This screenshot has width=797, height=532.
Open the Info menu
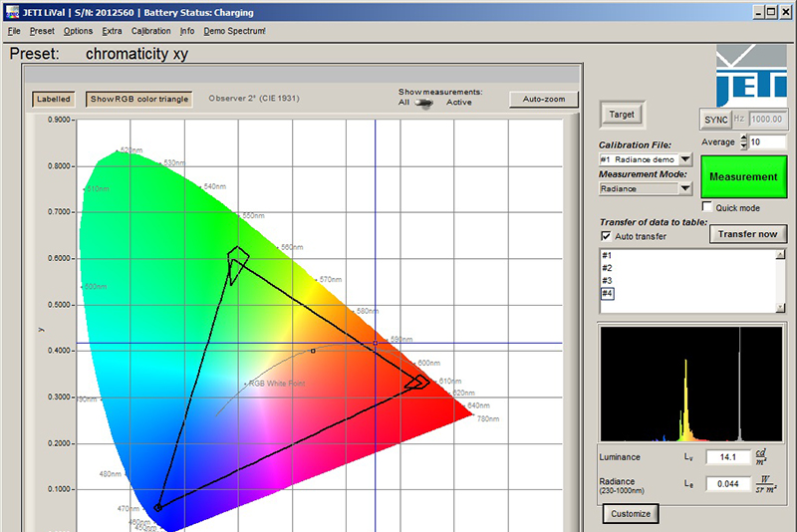pos(187,31)
